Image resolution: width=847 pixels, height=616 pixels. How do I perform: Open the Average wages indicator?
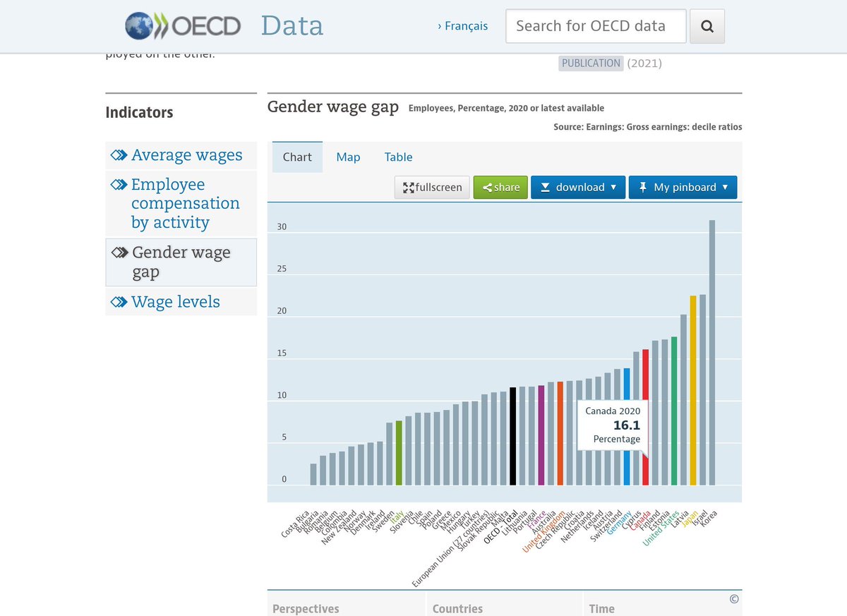pyautogui.click(x=186, y=155)
